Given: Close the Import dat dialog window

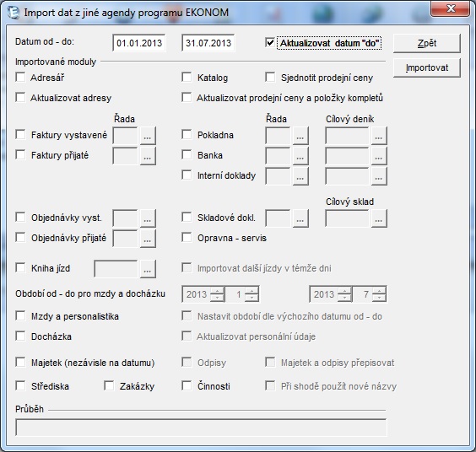Looking at the screenshot, I should (x=450, y=8).
